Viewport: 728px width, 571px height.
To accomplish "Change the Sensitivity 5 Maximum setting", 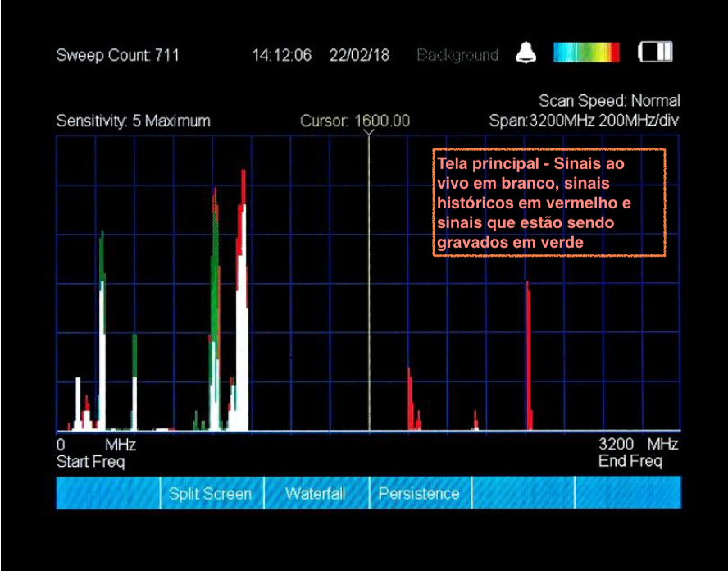I will click(x=133, y=121).
